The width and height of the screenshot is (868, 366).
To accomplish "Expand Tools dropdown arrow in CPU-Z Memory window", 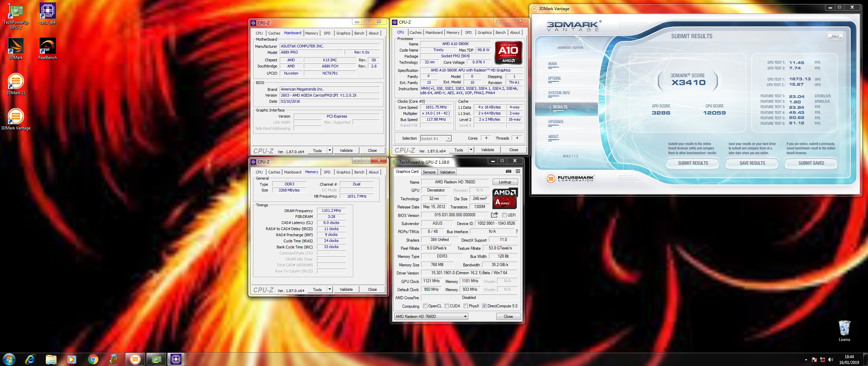I will click(330, 289).
